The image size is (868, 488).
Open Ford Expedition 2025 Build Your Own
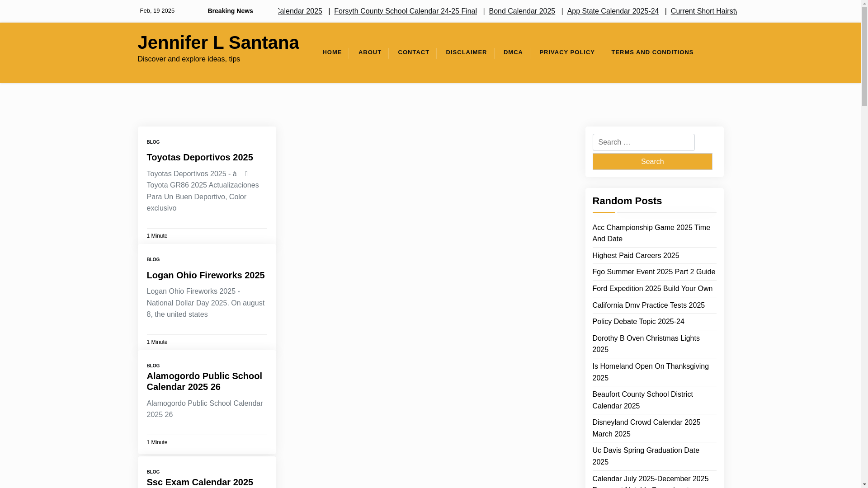pos(652,289)
